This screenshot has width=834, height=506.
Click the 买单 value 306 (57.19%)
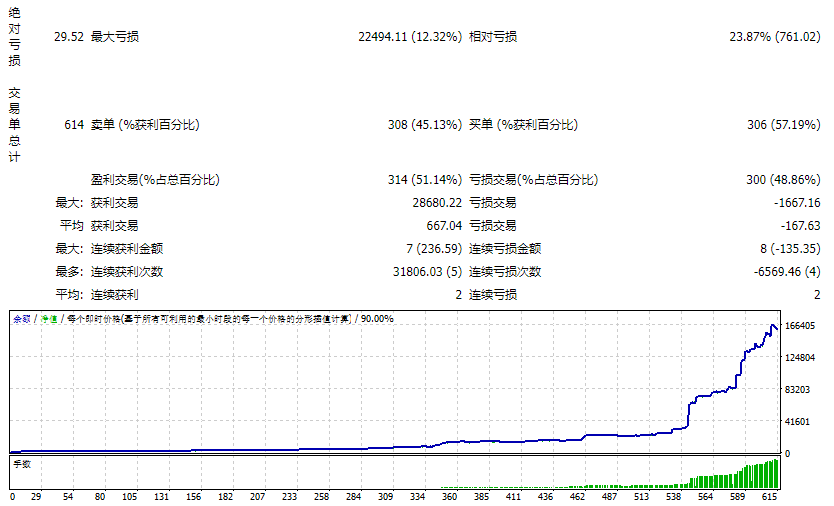coord(783,125)
